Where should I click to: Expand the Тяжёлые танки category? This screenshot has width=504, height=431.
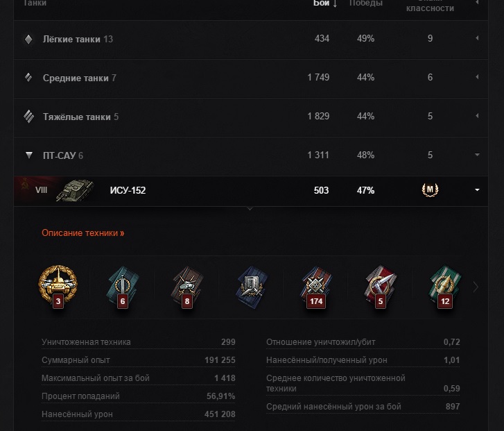point(477,117)
